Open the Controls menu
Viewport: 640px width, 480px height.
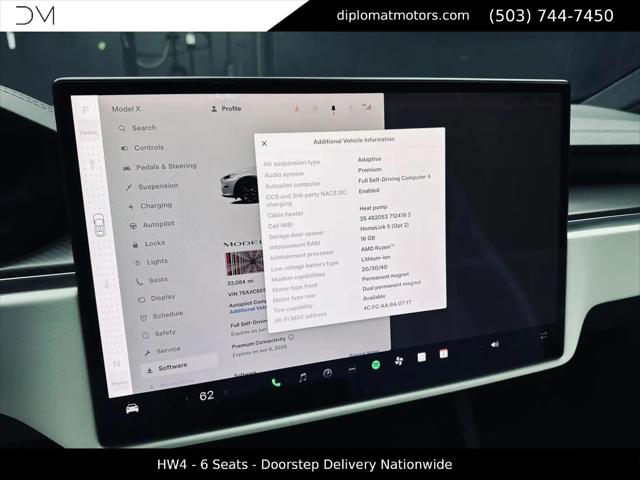click(x=143, y=147)
